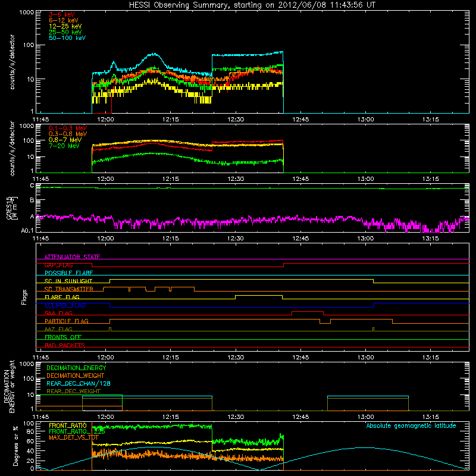Click the 12:15 tick under the MeV panel
The width and height of the screenshot is (476, 476).
(x=171, y=179)
